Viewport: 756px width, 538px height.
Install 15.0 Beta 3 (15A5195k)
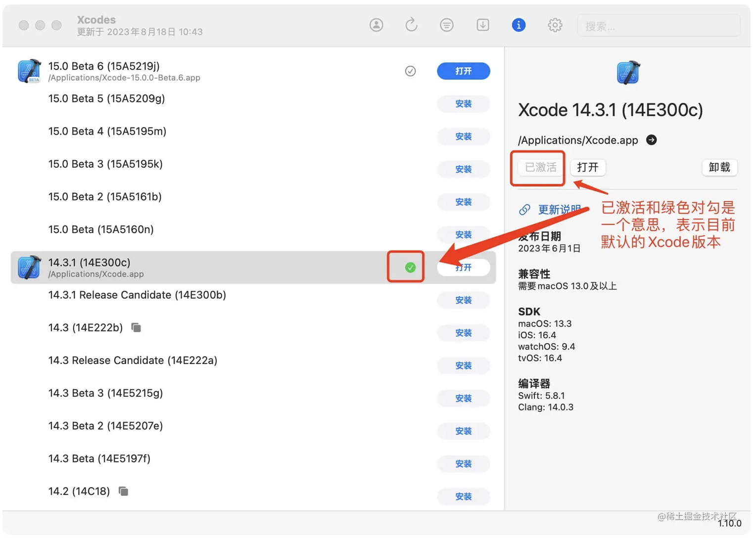(464, 169)
